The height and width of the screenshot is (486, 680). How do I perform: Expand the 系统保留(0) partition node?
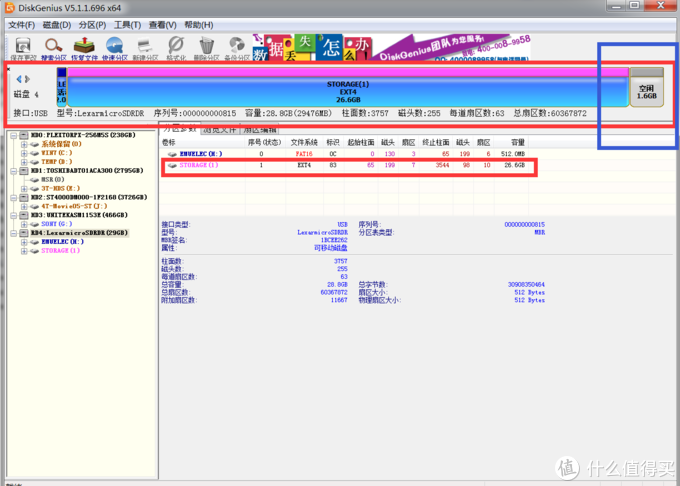[24, 144]
